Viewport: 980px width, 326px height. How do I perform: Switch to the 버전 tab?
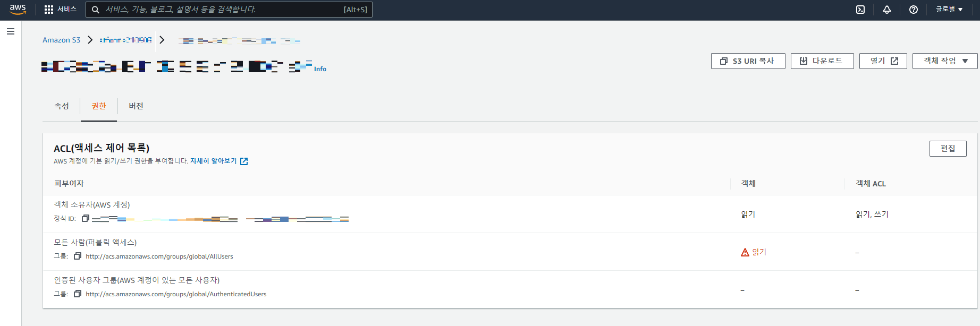(x=136, y=106)
